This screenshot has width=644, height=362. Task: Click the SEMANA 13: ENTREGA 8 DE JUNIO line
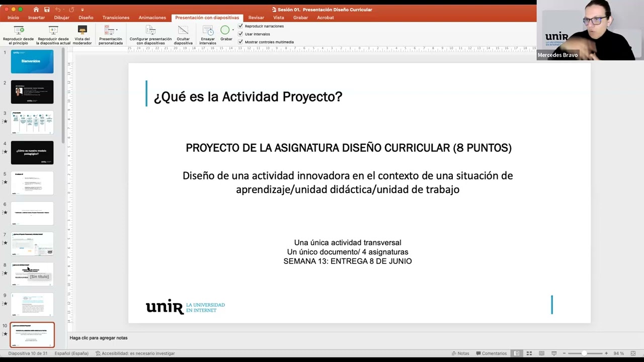(348, 261)
